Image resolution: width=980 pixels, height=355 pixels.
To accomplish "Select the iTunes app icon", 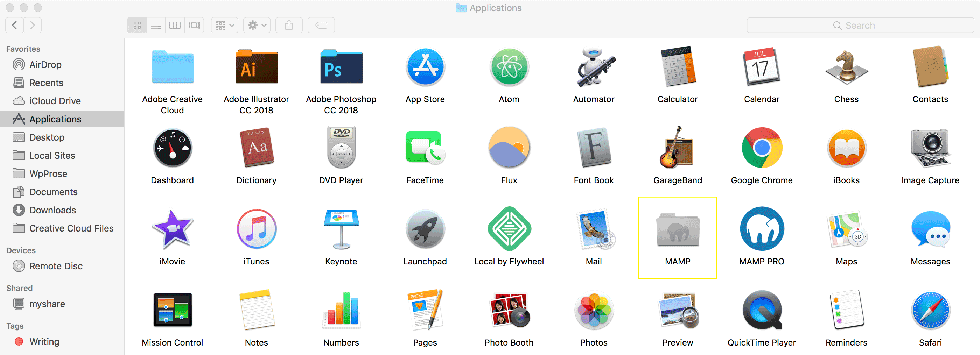I will point(257,229).
